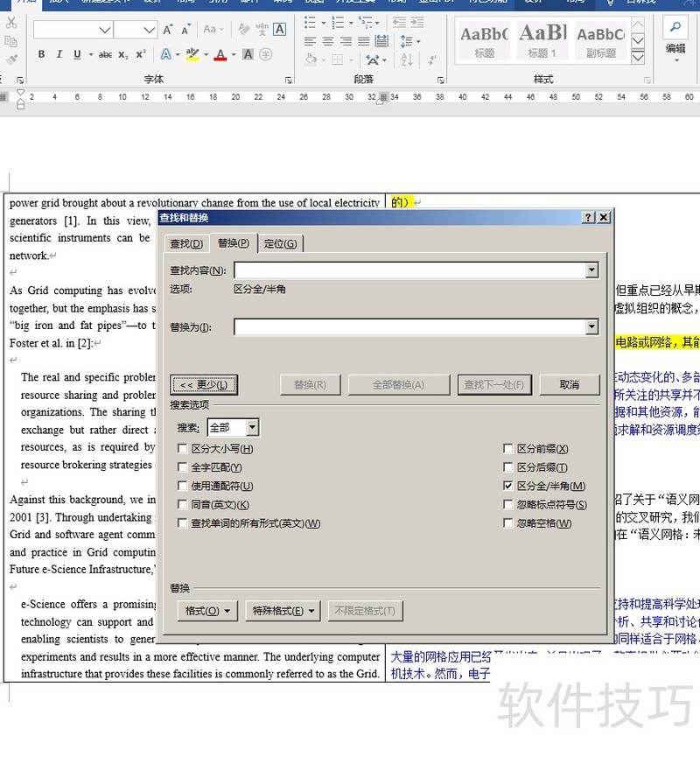Switch to the 定位 tab
Viewport: 700px width, 757px height.
[x=280, y=243]
